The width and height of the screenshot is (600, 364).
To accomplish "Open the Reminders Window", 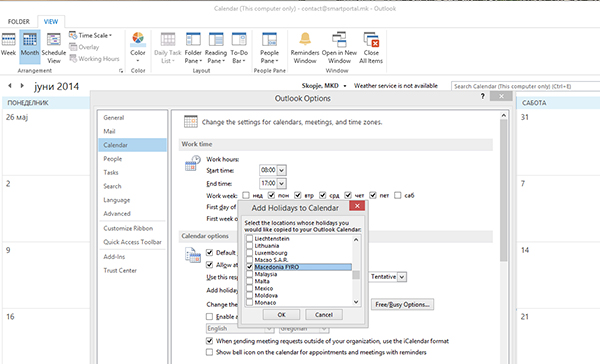I will pyautogui.click(x=305, y=48).
